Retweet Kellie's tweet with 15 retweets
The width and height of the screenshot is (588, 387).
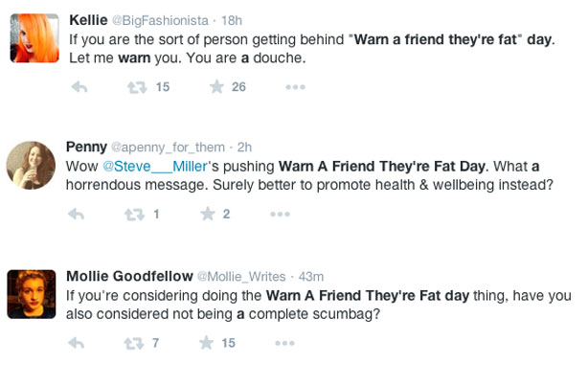tap(137, 88)
